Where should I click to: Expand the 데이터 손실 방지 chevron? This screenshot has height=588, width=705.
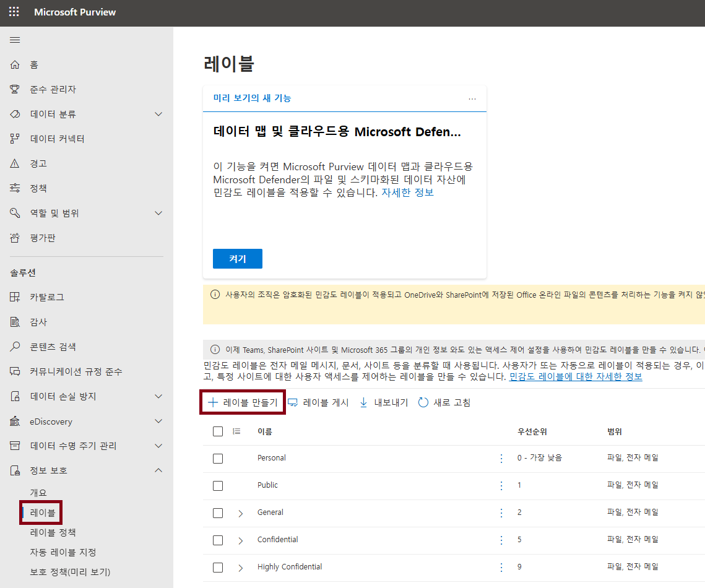tap(158, 397)
